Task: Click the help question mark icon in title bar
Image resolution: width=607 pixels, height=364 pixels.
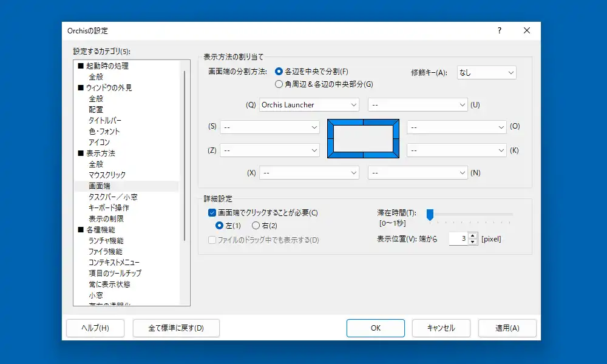Action: (500, 30)
